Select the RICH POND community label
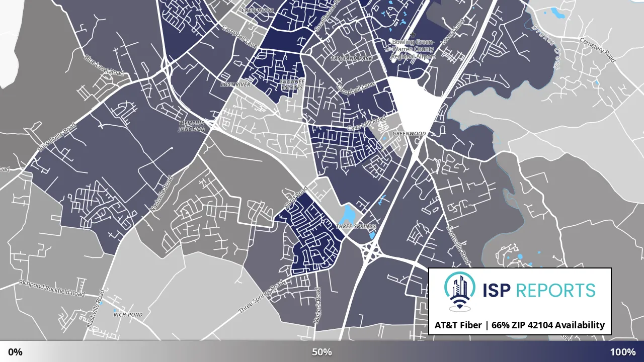The image size is (644, 362). tap(128, 315)
